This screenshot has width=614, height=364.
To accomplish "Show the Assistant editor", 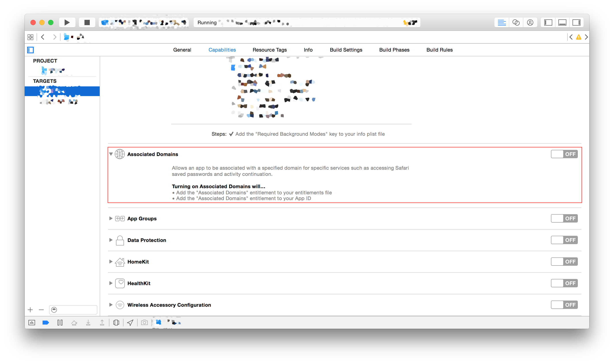I will (516, 22).
